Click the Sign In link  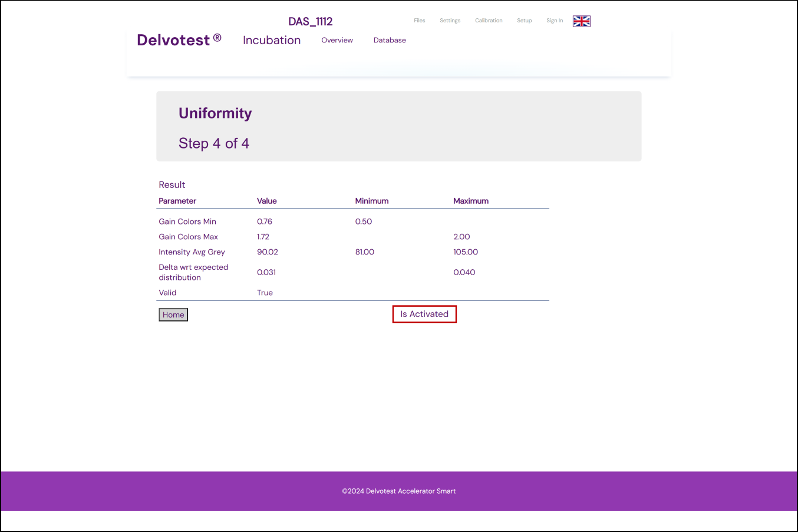554,21
